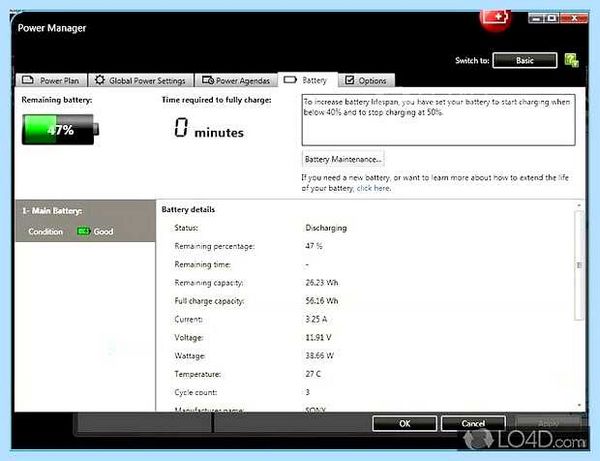Click the '56.16 Wh' full charge capacity value

[x=322, y=301]
